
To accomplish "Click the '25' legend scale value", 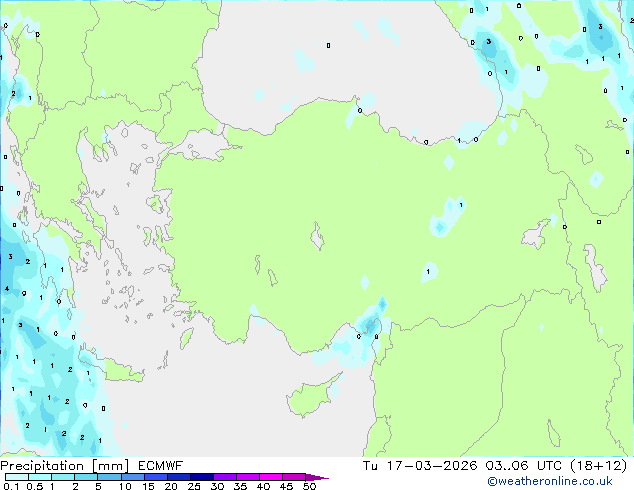I will pos(194,486).
